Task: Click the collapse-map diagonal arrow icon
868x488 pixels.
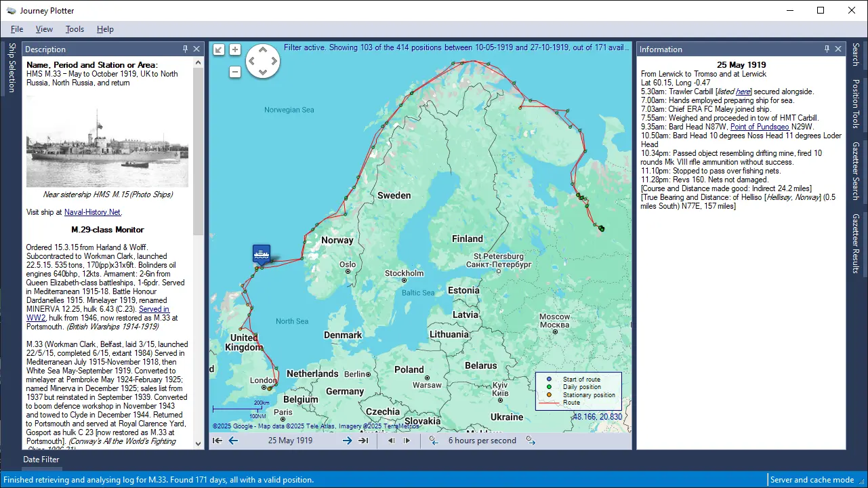Action: click(219, 49)
